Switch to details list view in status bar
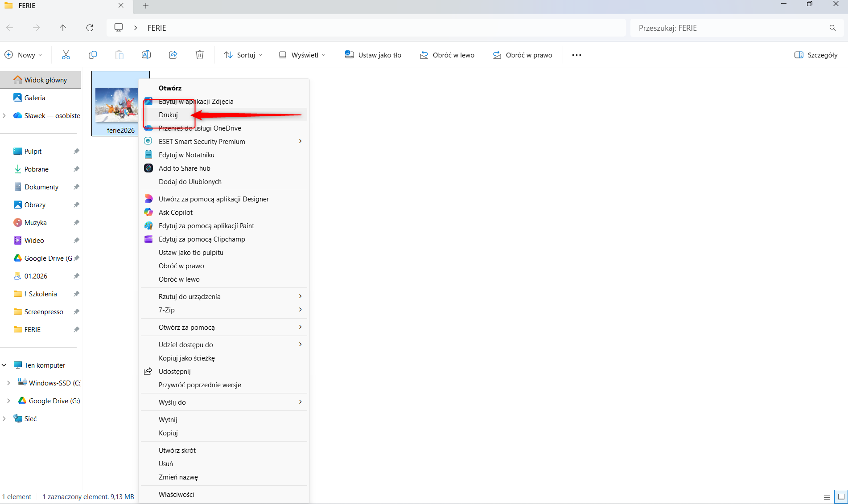Image resolution: width=848 pixels, height=504 pixels. [x=827, y=496]
